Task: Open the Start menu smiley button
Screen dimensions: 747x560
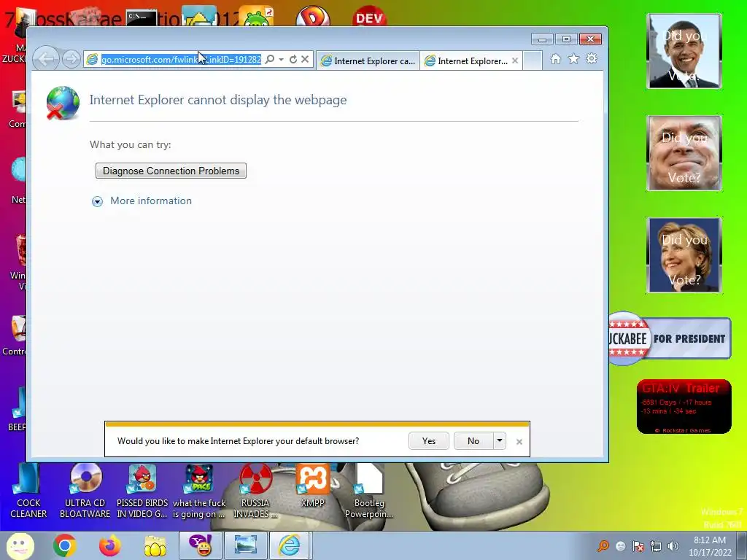Action: [x=20, y=545]
